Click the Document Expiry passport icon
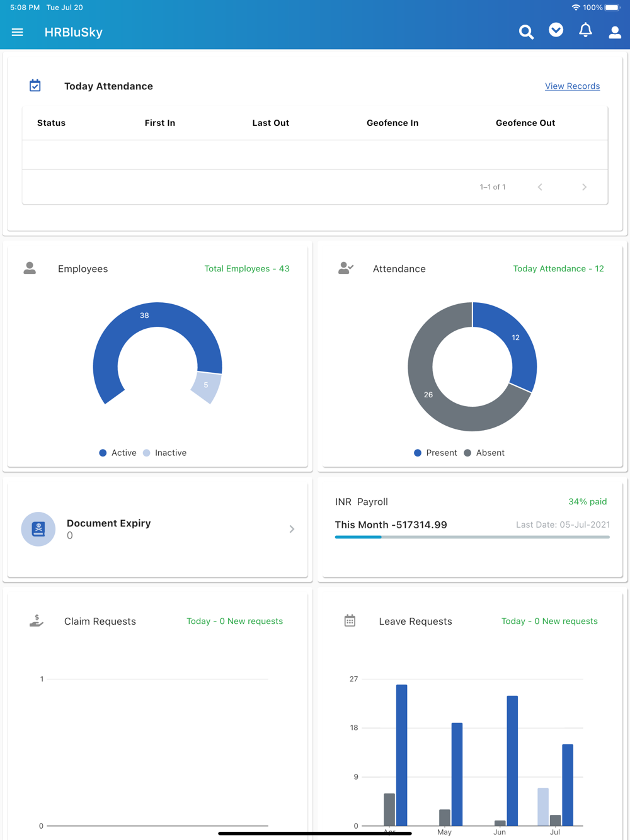The width and height of the screenshot is (630, 840). pos(38,529)
